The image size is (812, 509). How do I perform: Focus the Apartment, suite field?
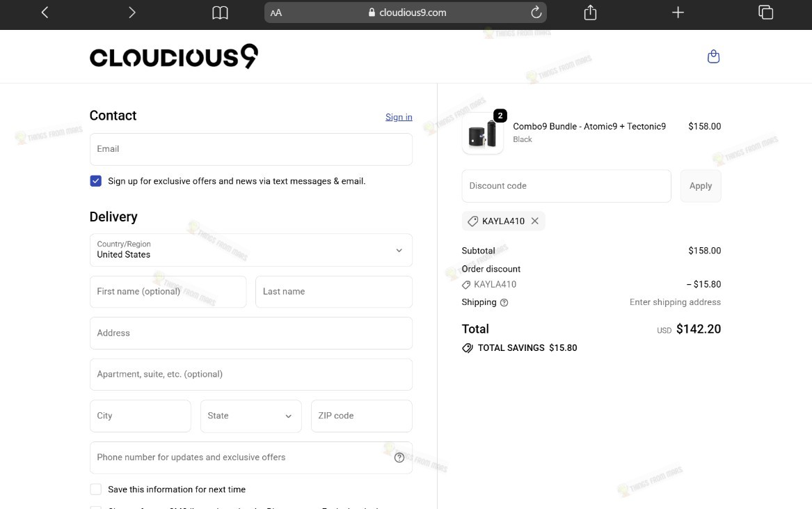pos(250,374)
